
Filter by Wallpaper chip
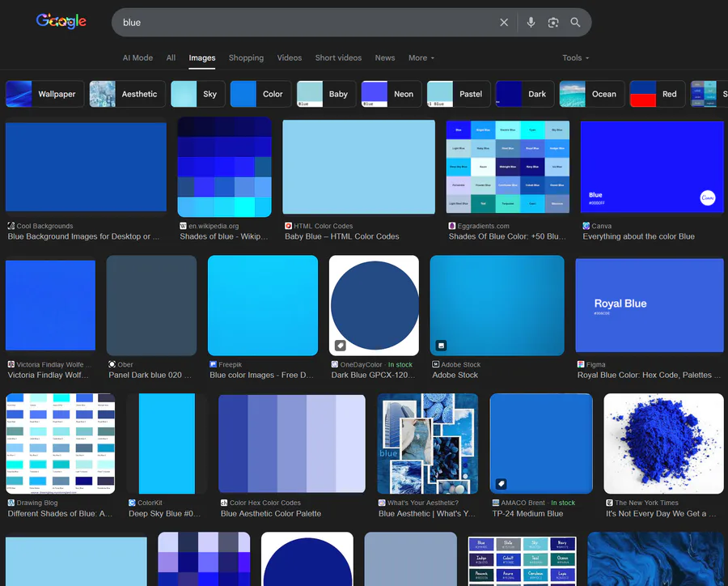coord(45,94)
